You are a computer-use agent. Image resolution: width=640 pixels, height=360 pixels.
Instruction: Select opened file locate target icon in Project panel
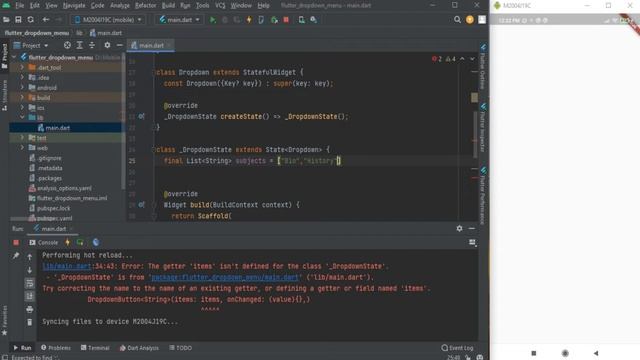coord(67,45)
